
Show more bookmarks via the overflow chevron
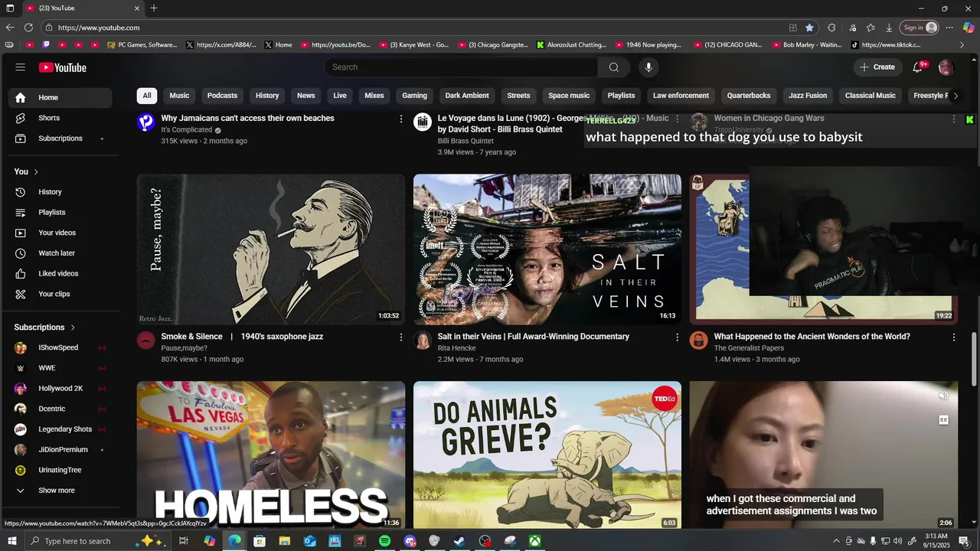click(x=962, y=45)
